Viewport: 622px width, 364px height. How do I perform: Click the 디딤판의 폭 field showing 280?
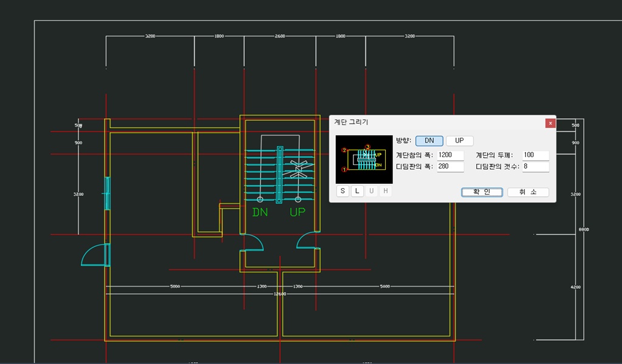[x=450, y=167]
